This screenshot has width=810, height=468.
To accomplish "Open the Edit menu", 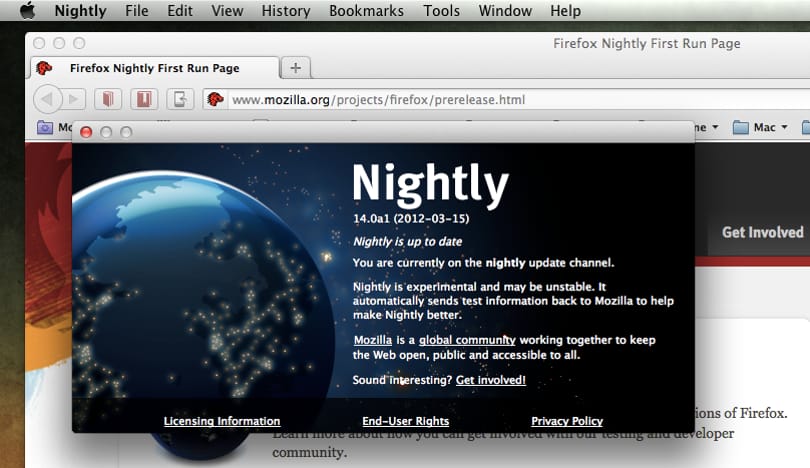I will pyautogui.click(x=180, y=10).
